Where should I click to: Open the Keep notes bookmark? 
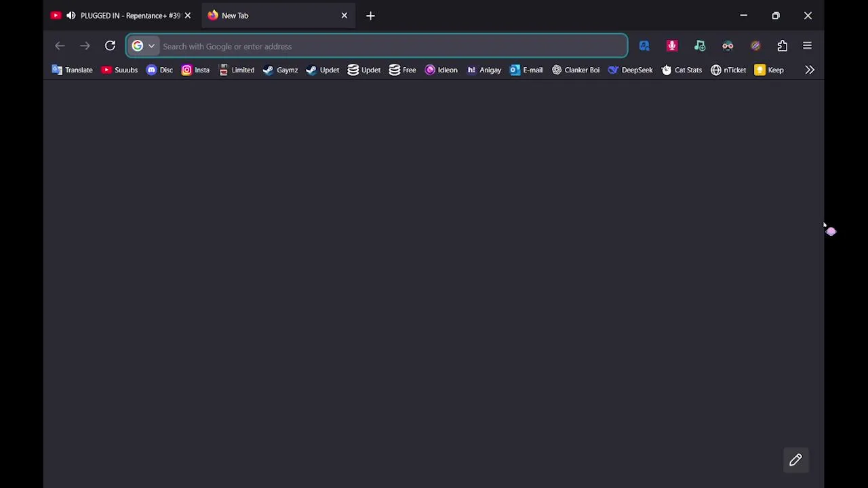[x=769, y=70]
